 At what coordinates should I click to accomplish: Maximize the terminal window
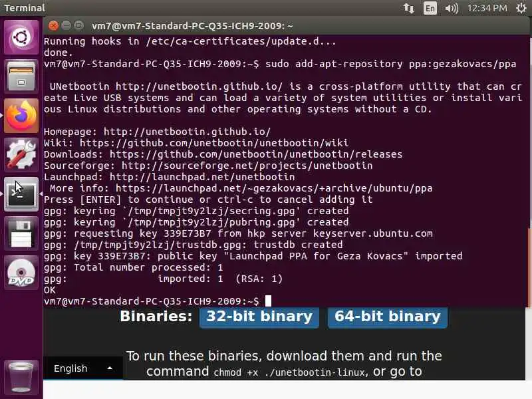point(78,26)
